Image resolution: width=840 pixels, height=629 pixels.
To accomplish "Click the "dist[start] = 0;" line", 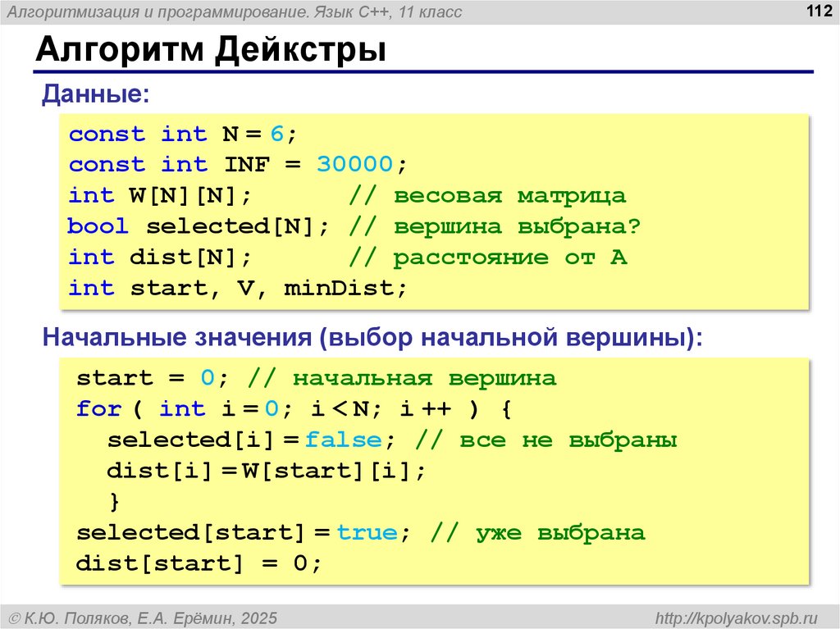I will click(199, 564).
